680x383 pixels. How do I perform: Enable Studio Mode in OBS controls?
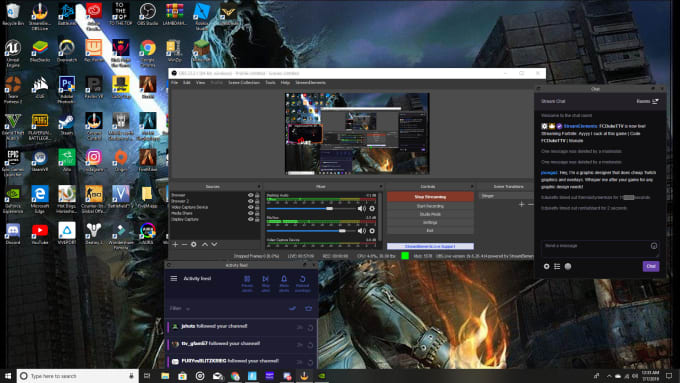[430, 214]
